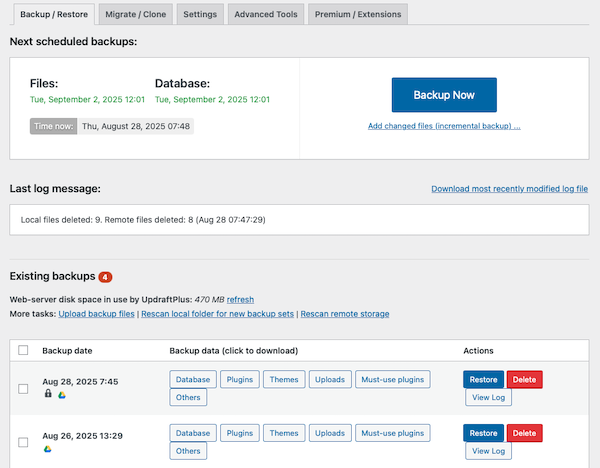The image size is (600, 468).
Task: Go to the Premium / Extensions tab
Action: [x=357, y=15]
